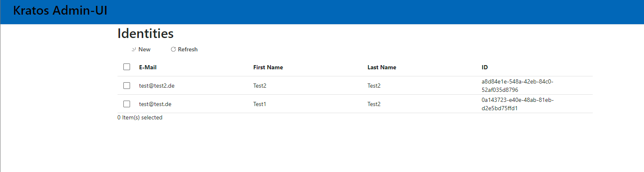Click the New button label
Image resolution: width=644 pixels, height=172 pixels.
(145, 49)
